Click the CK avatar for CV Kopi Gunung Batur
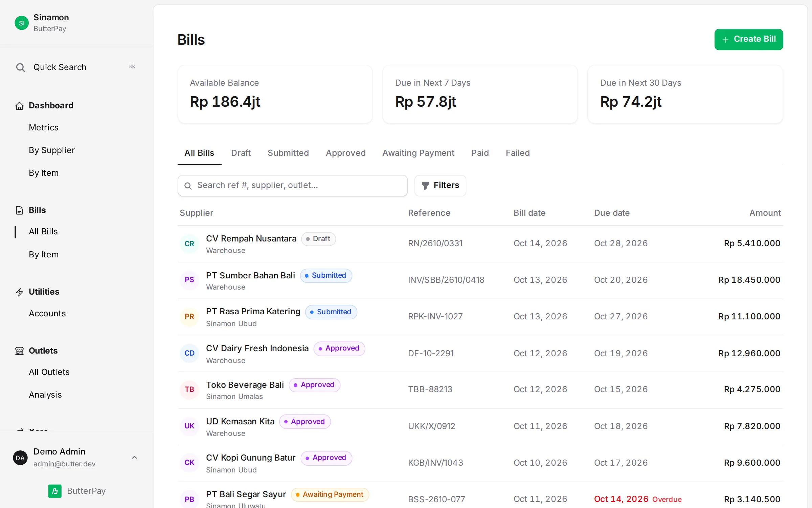 (189, 463)
